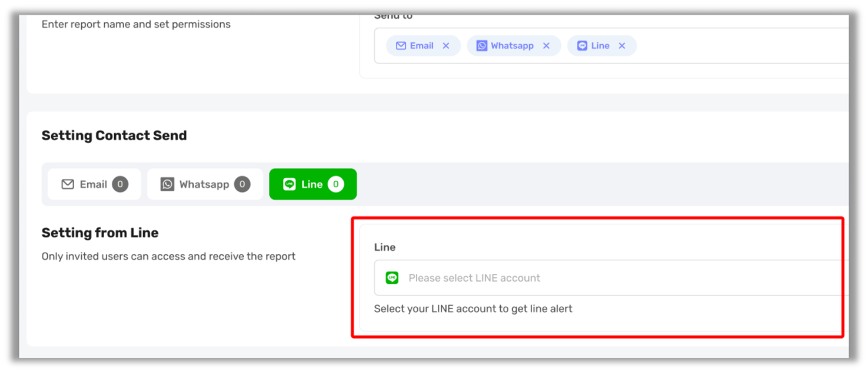Open the Please select LINE account dropdown
The height and width of the screenshot is (371, 868).
pos(611,278)
